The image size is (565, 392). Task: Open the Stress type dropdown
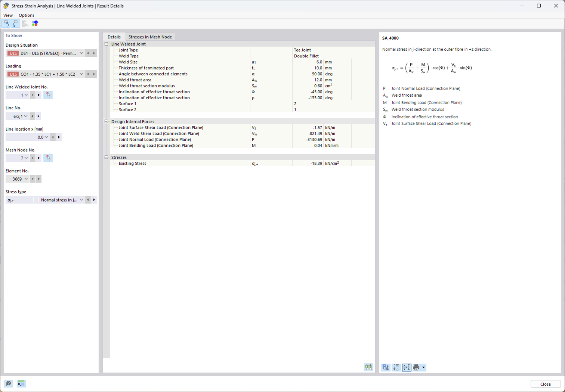(x=81, y=200)
